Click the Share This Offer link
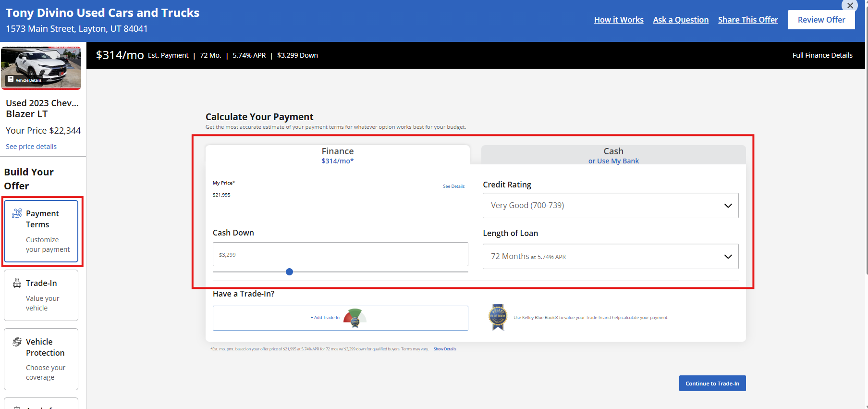The height and width of the screenshot is (409, 868). 748,20
